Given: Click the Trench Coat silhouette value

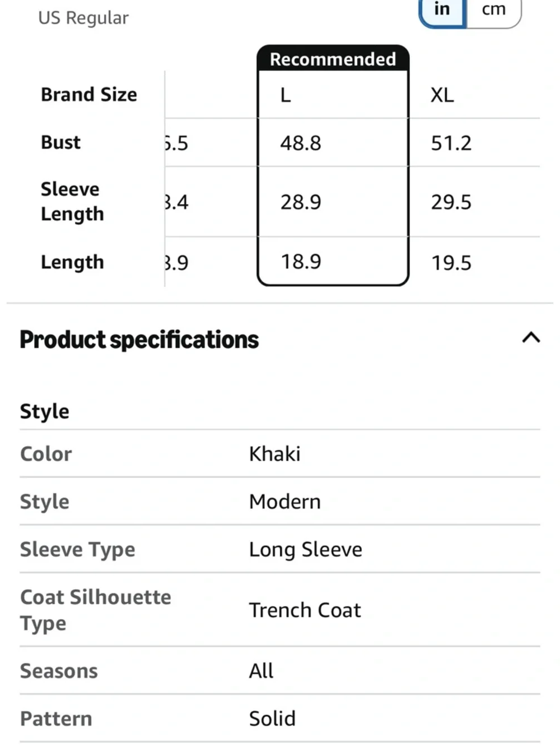Looking at the screenshot, I should point(305,610).
